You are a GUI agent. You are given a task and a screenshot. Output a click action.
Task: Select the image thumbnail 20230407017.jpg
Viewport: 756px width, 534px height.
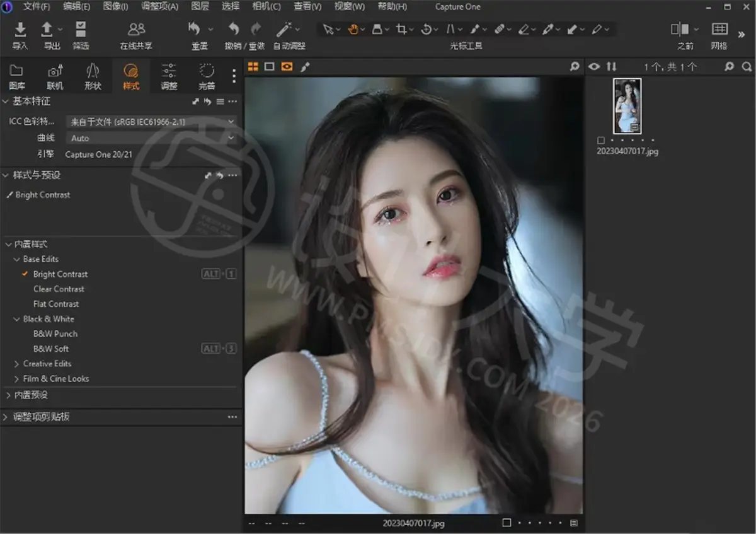(627, 106)
